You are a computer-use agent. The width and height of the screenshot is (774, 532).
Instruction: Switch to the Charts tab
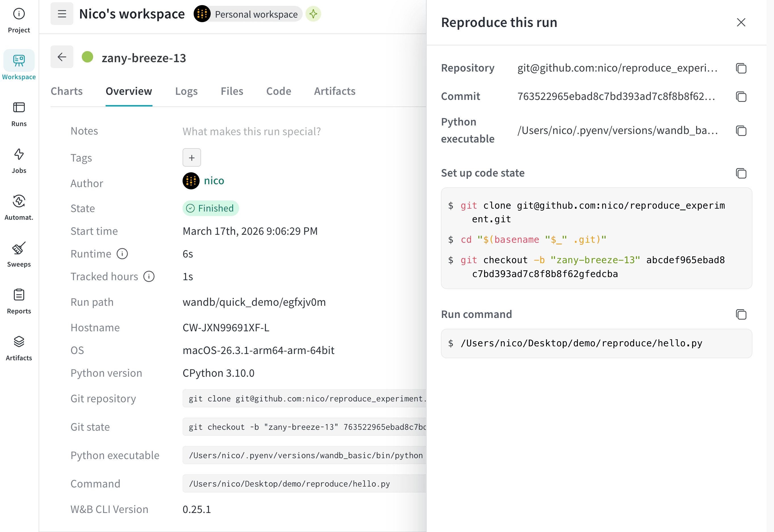tap(67, 91)
